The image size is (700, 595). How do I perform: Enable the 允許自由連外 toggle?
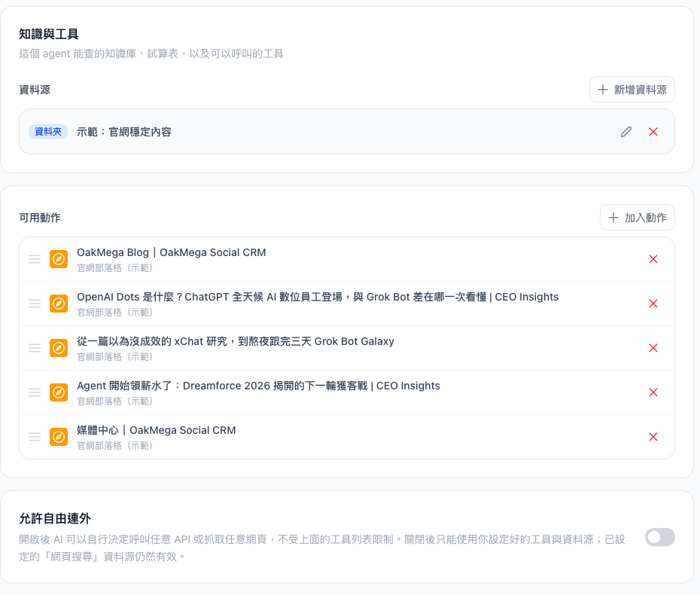660,537
